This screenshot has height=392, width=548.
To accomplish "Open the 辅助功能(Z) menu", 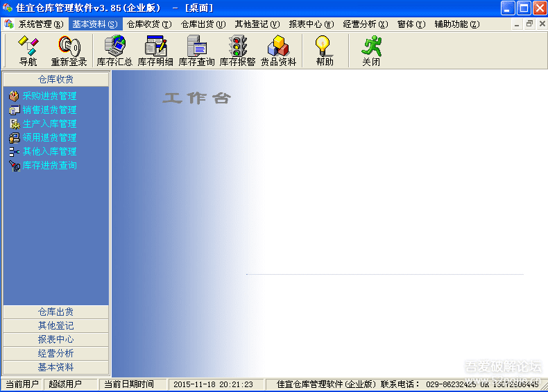I will [x=457, y=24].
